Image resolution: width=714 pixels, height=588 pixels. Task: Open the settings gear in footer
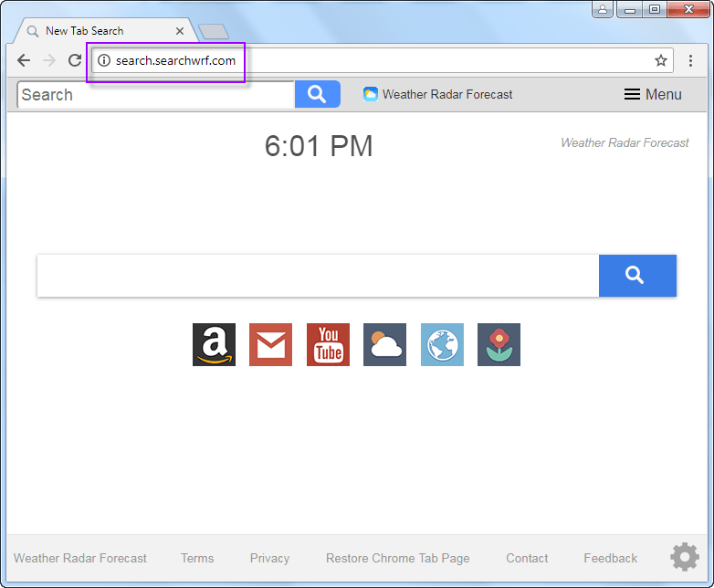point(684,557)
